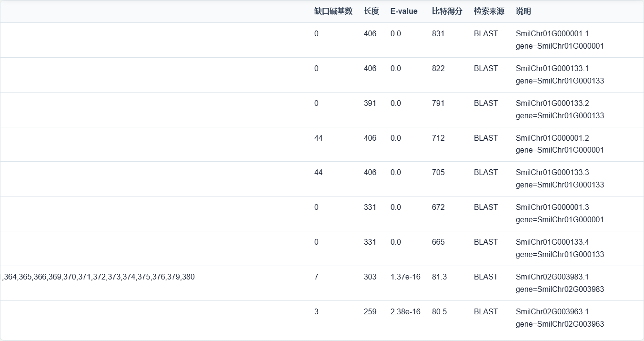The height and width of the screenshot is (341, 644).
Task: Select the gap count 7 cell
Action: (x=316, y=277)
